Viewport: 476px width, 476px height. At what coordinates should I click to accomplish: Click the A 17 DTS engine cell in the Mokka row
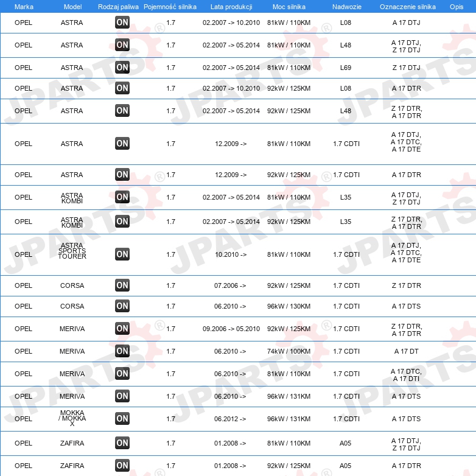(x=406, y=418)
